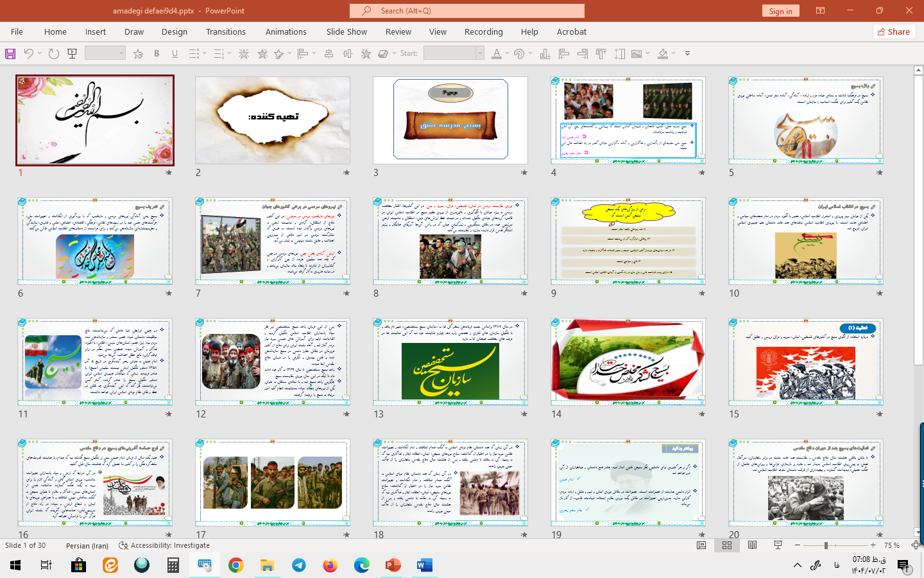Switch to the Slide Show tab

(346, 31)
